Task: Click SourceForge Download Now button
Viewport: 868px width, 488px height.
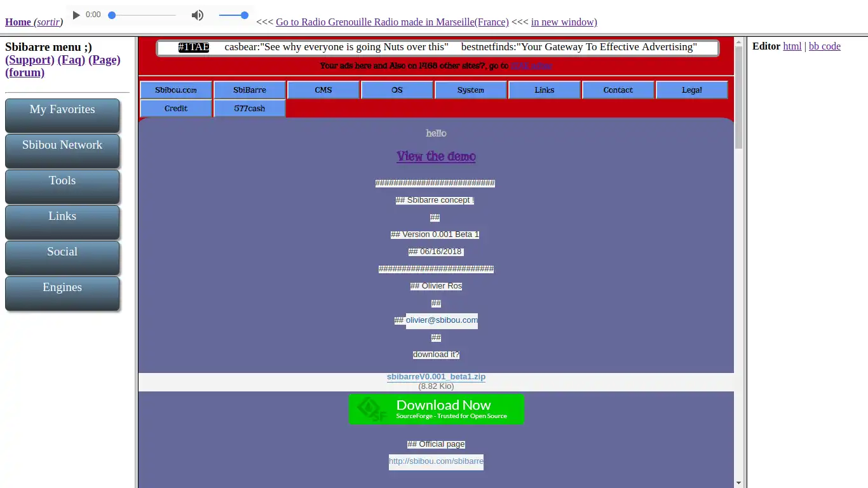Action: click(436, 409)
